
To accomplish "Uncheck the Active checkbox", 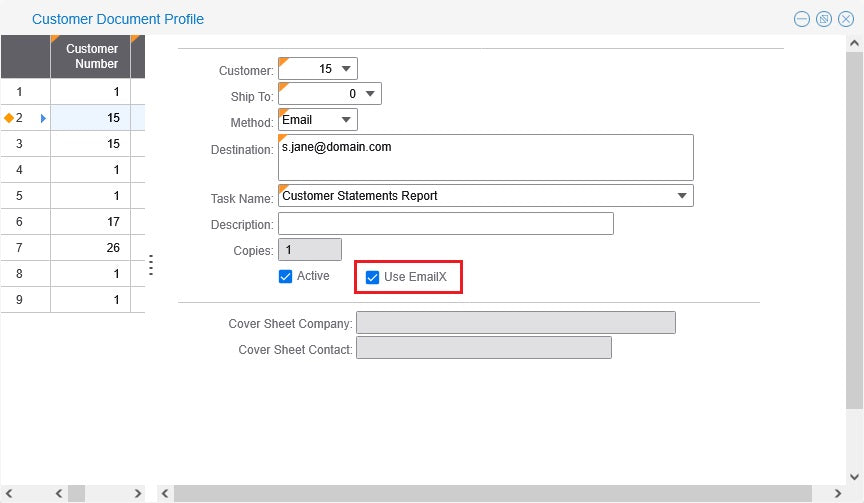I will [285, 276].
